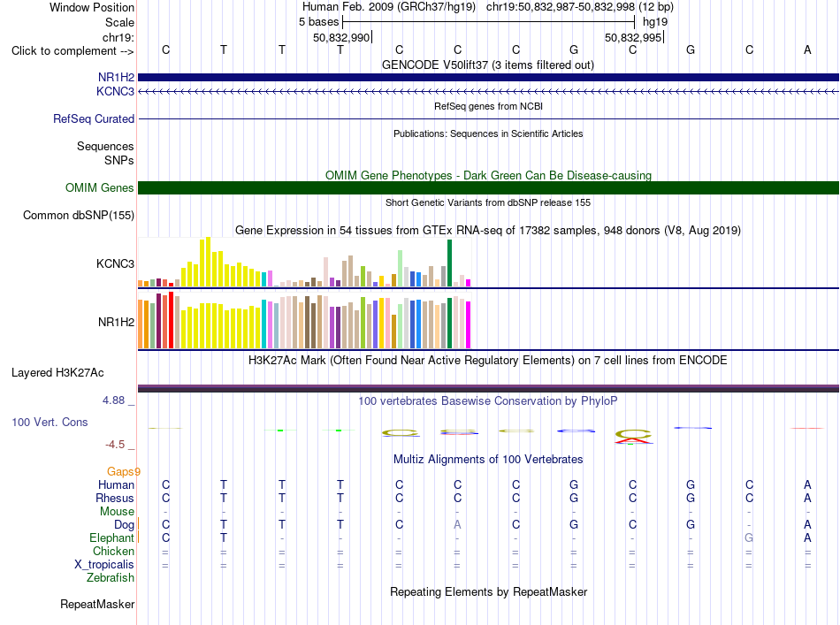The image size is (840, 625).
Task: Click '100 vertebrates Basewise Conservation by PhyloP' title
Action: (x=488, y=401)
